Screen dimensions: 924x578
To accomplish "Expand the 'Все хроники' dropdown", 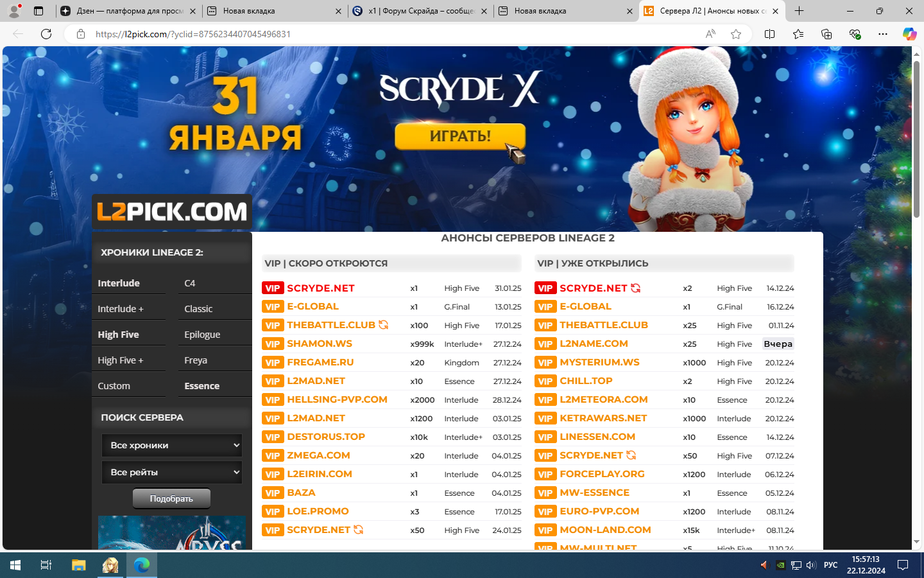I will (172, 445).
